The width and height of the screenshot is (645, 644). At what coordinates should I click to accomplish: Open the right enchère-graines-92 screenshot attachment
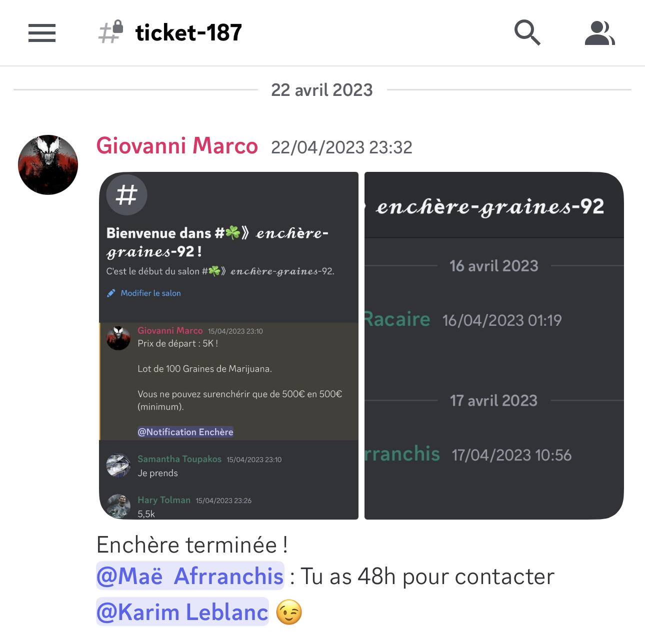494,346
